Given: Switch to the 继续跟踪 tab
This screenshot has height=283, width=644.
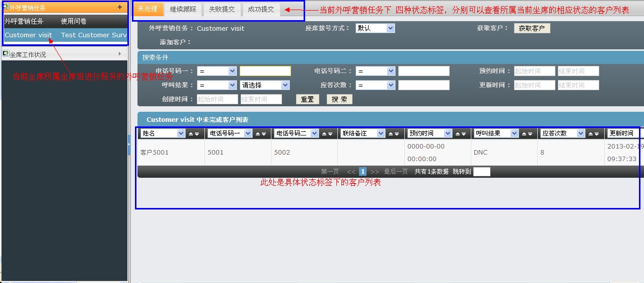Looking at the screenshot, I should pos(183,10).
